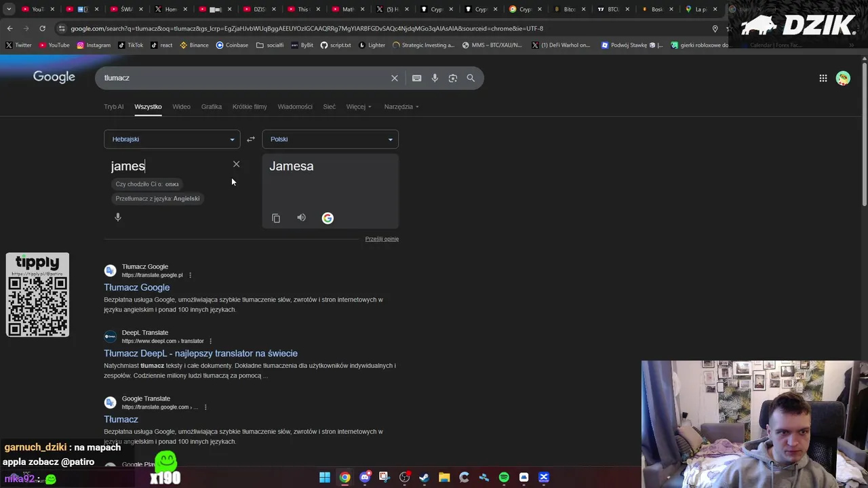
Task: Switch to Tryb AI tab
Action: point(114,106)
